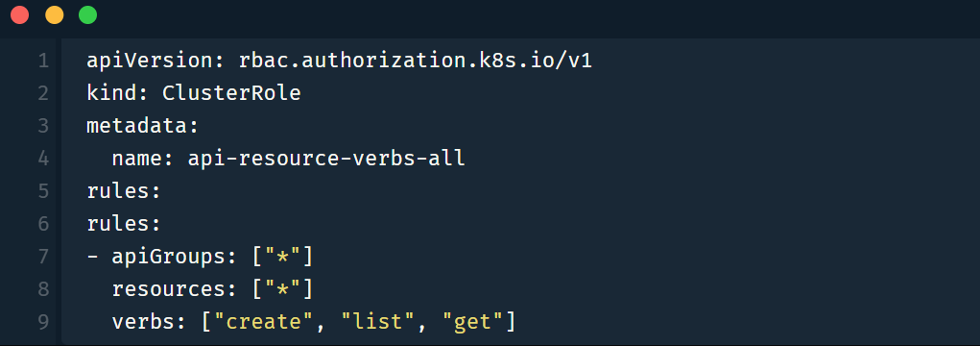Click the rbac.authorization.k8s.io/v1 value

(x=415, y=62)
